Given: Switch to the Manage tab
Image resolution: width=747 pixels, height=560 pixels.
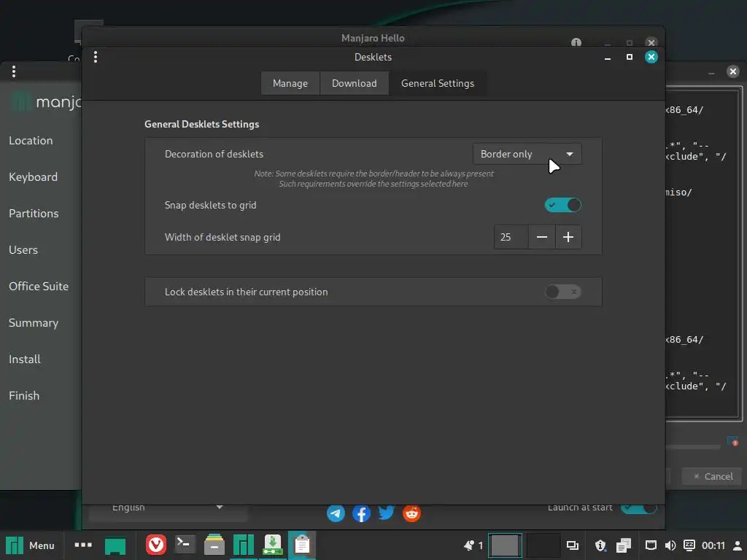Looking at the screenshot, I should [x=290, y=83].
